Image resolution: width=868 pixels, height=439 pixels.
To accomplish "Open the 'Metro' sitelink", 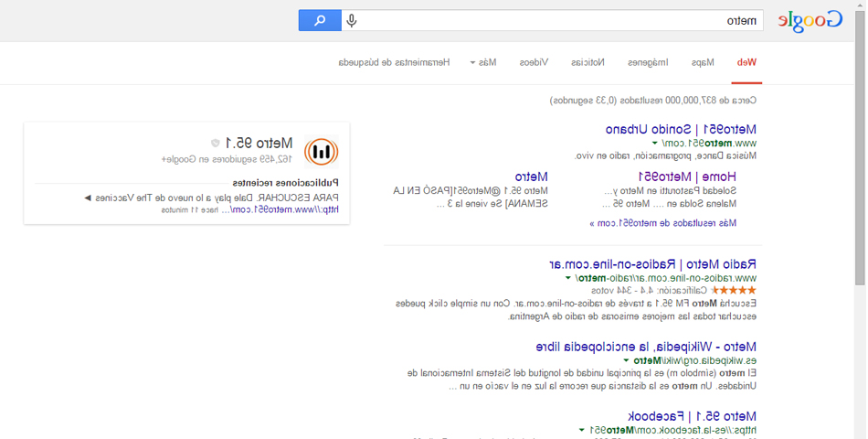I will click(x=532, y=177).
